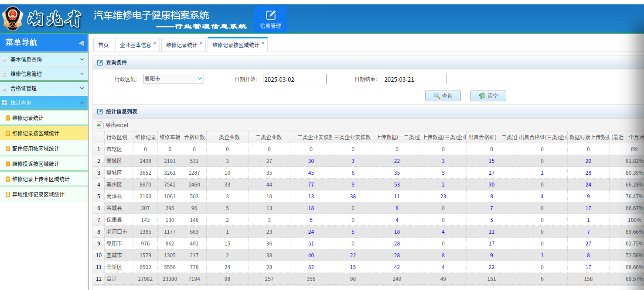Click the 高新区 row name cell
644x290 pixels.
click(x=119, y=267)
